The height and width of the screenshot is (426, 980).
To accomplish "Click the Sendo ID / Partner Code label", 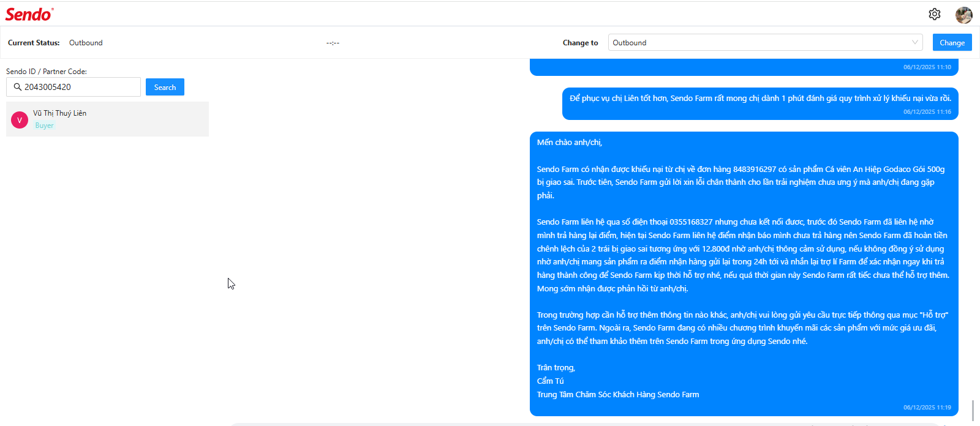I will coord(47,72).
